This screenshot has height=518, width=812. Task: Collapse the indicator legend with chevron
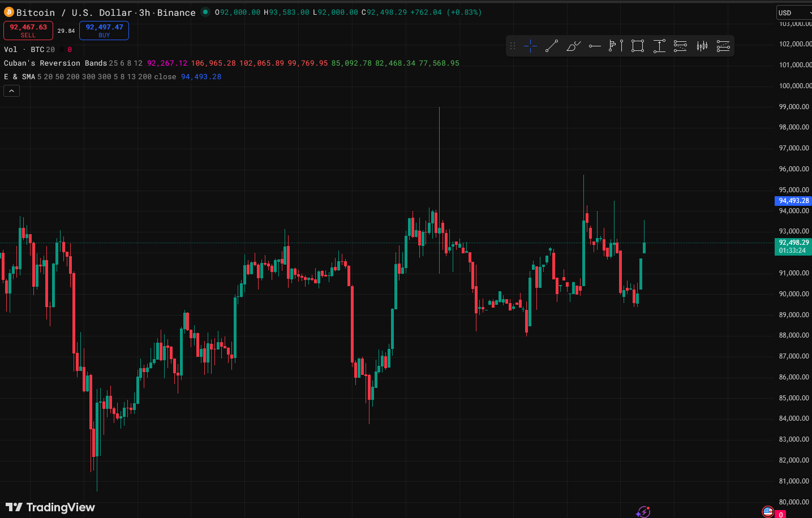(11, 90)
